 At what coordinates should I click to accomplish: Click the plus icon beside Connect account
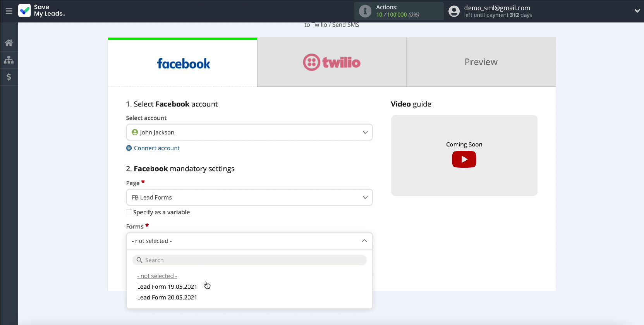point(129,148)
